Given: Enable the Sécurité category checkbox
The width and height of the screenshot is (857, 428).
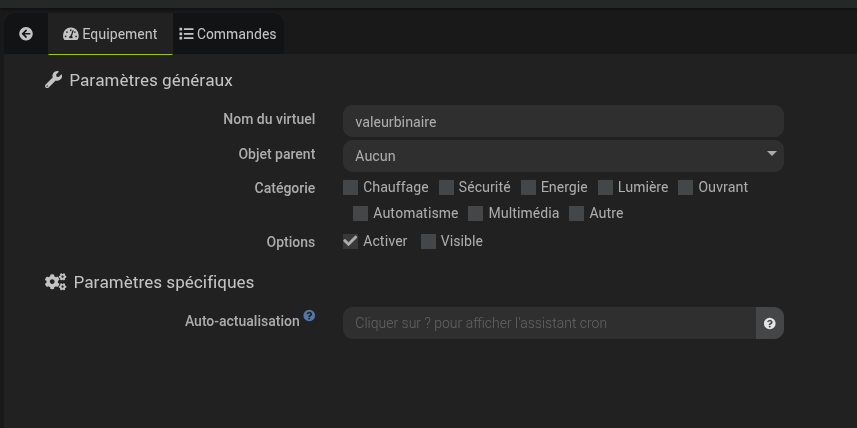Looking at the screenshot, I should (x=446, y=187).
